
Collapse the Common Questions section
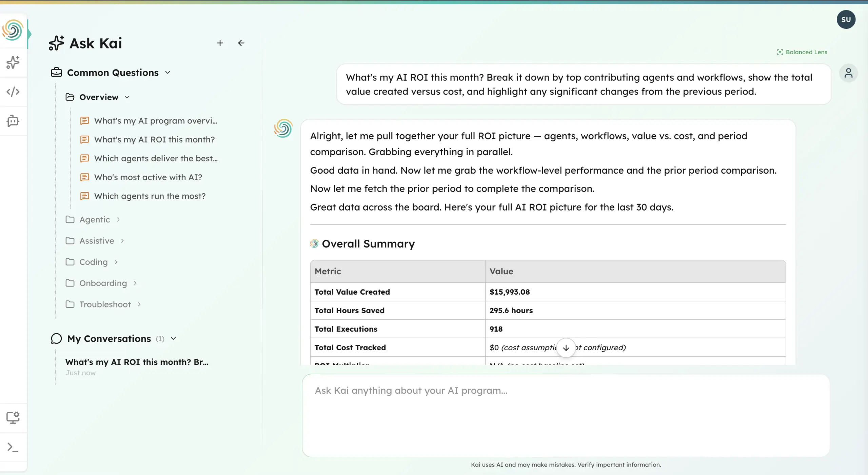coord(169,73)
